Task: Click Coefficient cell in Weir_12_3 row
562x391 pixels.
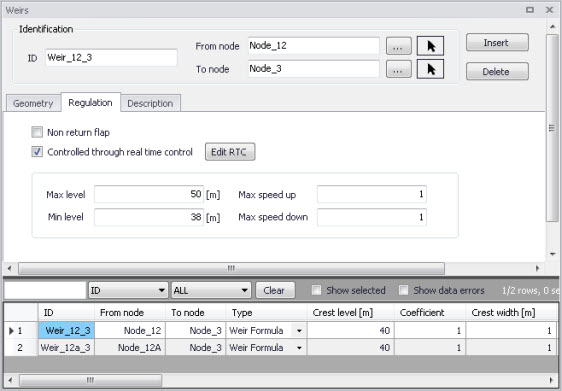Action: [430, 330]
